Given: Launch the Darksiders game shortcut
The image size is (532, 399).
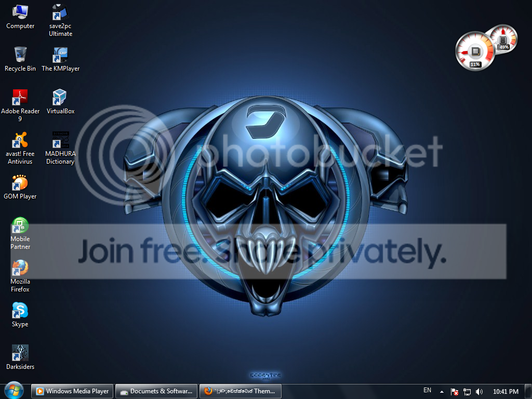Looking at the screenshot, I should (x=20, y=357).
